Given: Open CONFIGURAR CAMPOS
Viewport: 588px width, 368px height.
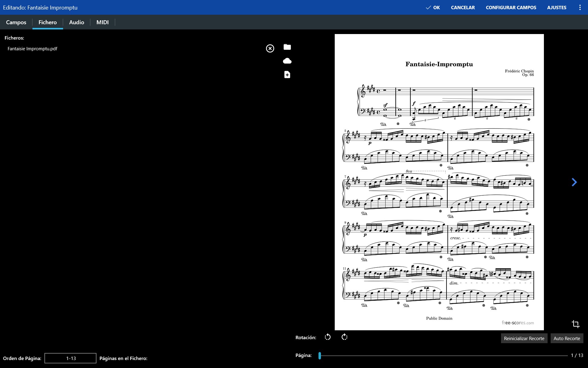Looking at the screenshot, I should point(511,7).
